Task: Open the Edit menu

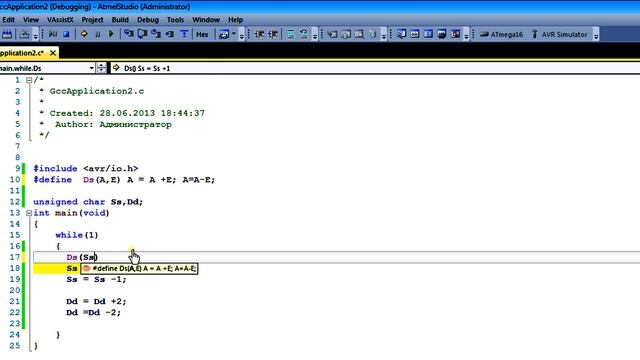Action: tap(8, 20)
